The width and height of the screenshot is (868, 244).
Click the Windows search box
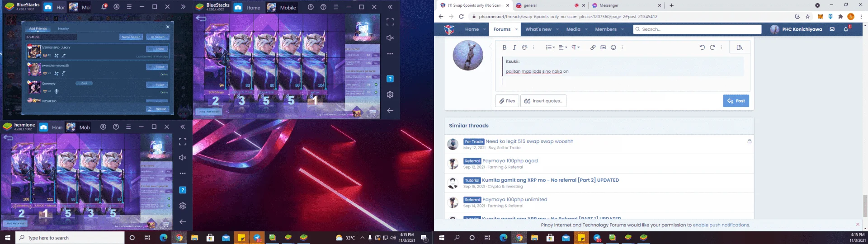(70, 238)
